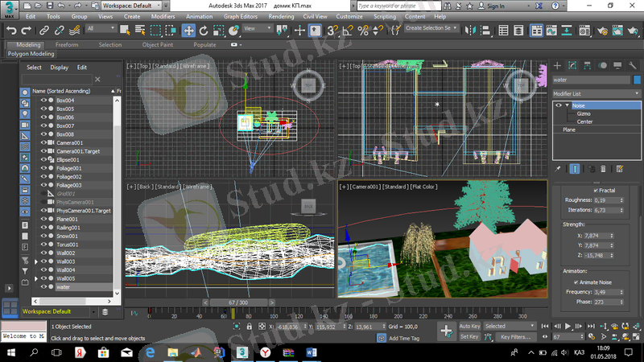The width and height of the screenshot is (644, 362).
Task: Collapse the Noise modifier sub-tree
Action: pyautogui.click(x=566, y=105)
